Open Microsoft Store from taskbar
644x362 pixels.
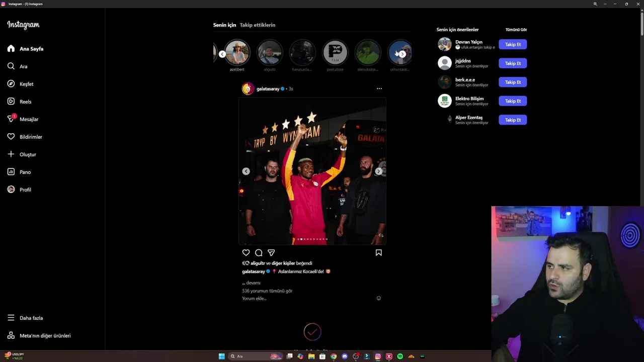323,356
